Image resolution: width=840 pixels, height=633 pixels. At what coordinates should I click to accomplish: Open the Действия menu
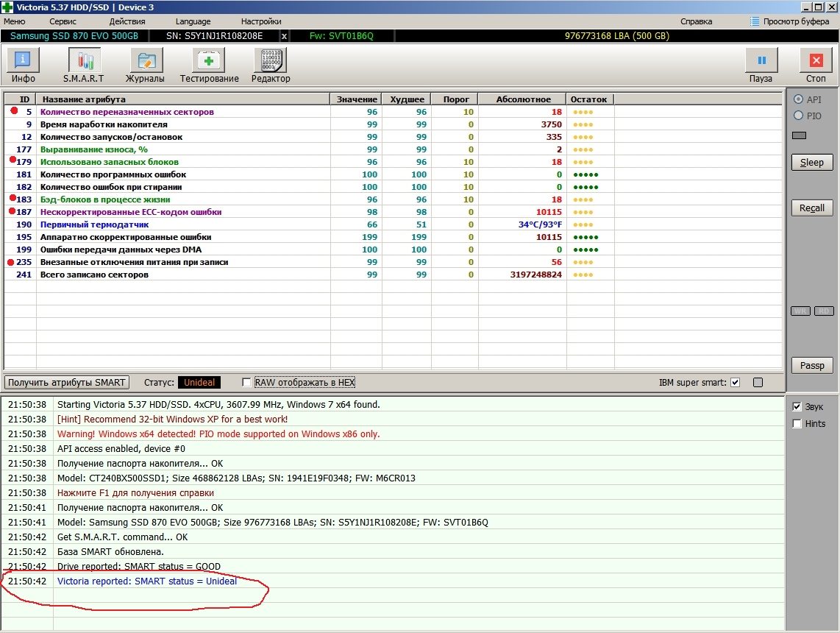[127, 21]
